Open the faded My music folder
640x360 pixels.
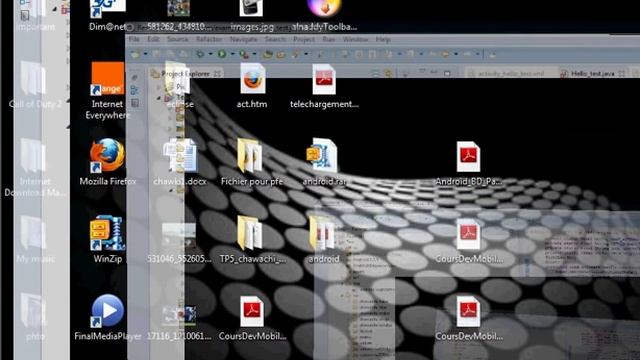click(35, 240)
